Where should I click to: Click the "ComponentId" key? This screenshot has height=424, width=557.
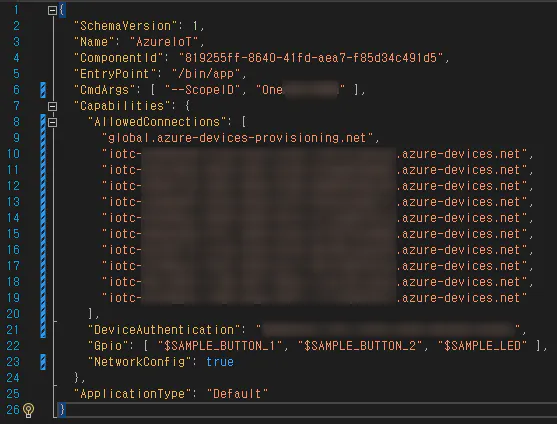119,58
